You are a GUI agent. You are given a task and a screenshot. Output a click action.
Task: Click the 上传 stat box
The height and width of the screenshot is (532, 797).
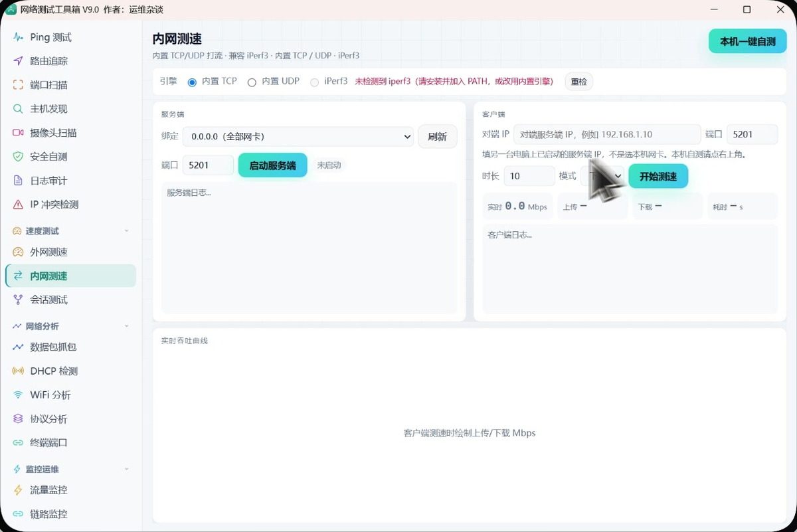point(592,207)
